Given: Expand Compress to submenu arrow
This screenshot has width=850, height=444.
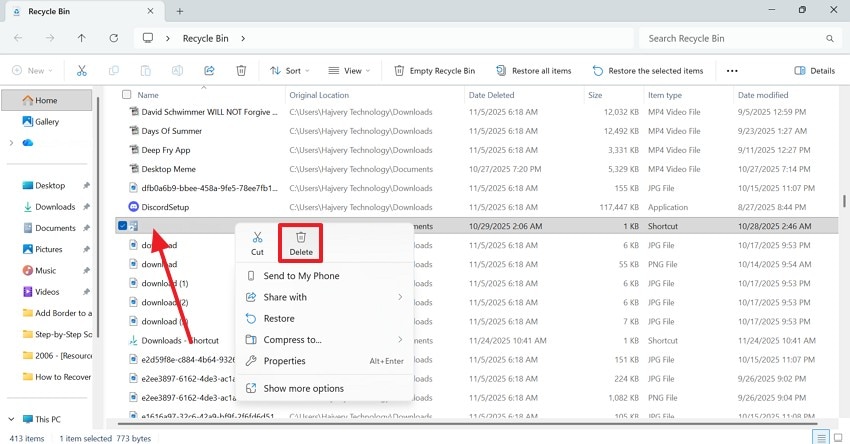Looking at the screenshot, I should 400,339.
